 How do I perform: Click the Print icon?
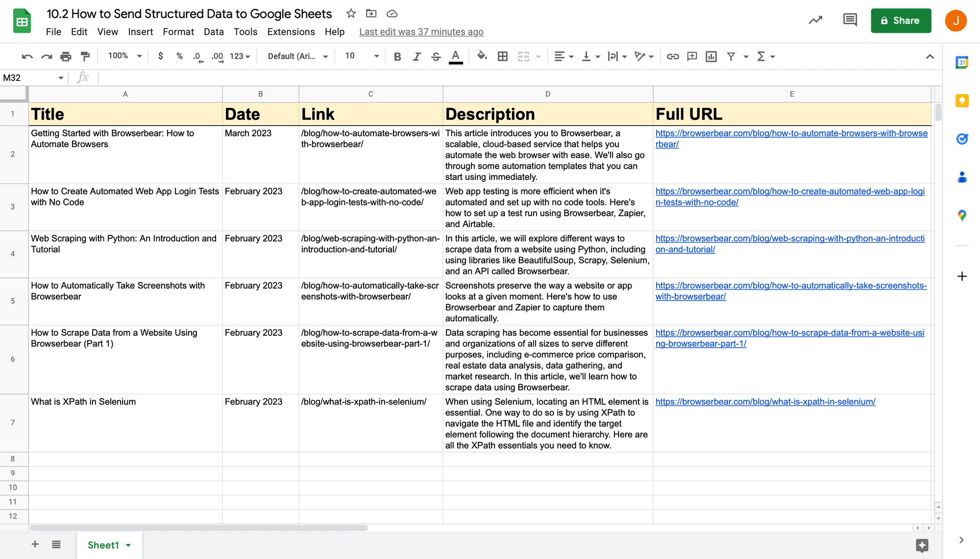point(66,56)
